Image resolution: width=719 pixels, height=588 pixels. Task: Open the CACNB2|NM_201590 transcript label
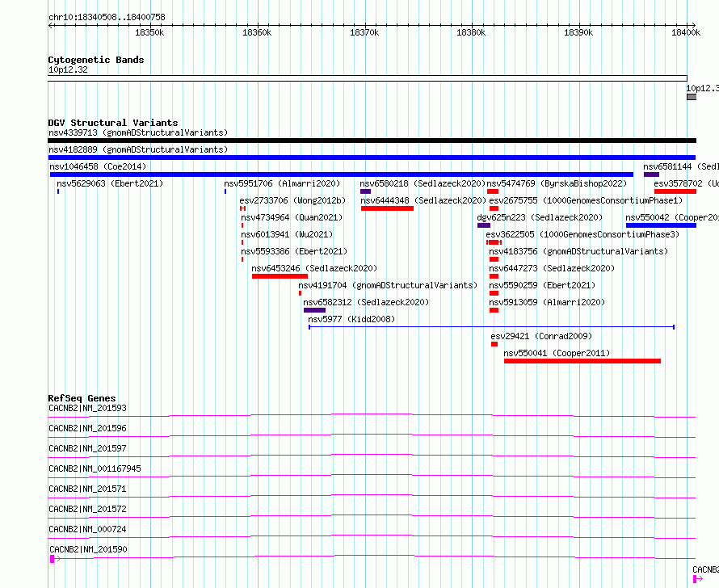click(89, 549)
